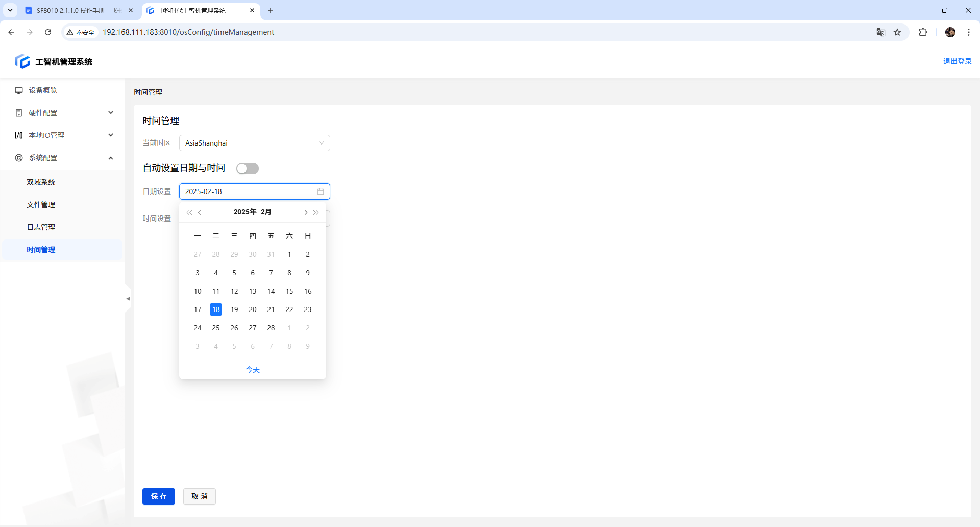Click 退出登录 link
Screen dimensions: 980x527
tap(958, 61)
